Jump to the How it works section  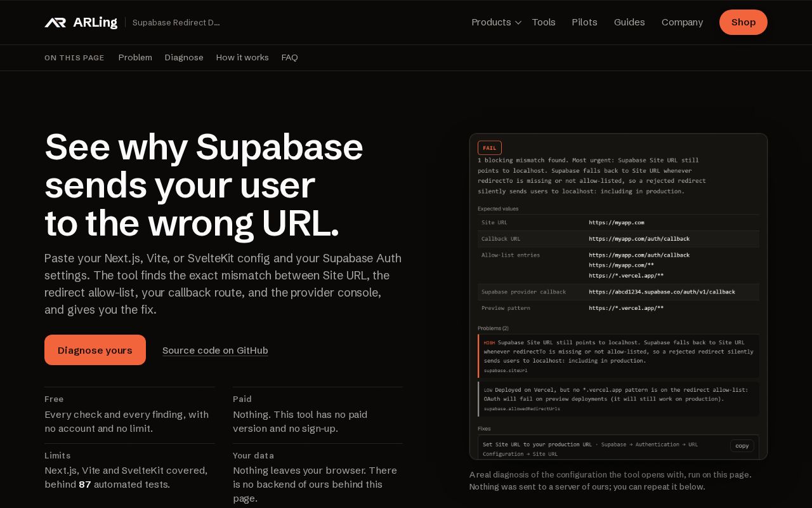pyautogui.click(x=242, y=58)
